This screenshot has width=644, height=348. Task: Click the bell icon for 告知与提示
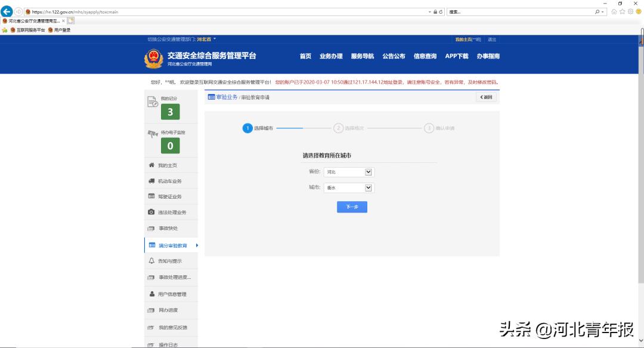(x=151, y=261)
